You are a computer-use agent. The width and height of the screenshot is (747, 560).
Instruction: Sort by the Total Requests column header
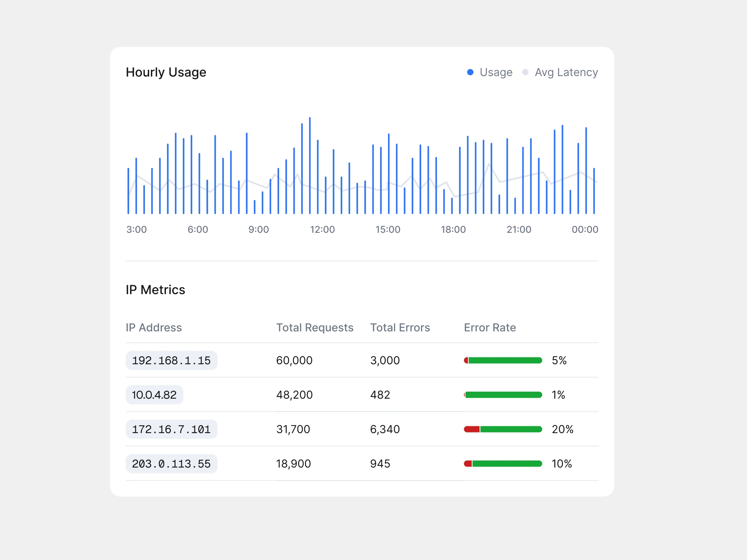coord(315,327)
